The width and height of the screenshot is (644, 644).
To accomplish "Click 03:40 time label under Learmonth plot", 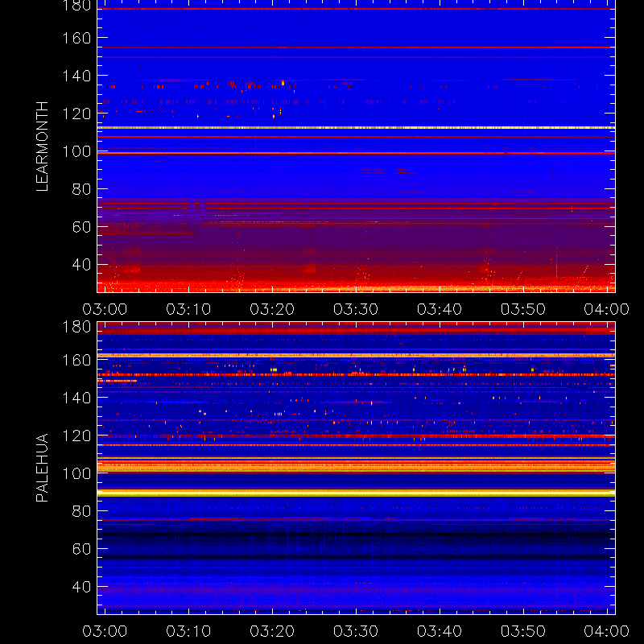I will coord(440,309).
